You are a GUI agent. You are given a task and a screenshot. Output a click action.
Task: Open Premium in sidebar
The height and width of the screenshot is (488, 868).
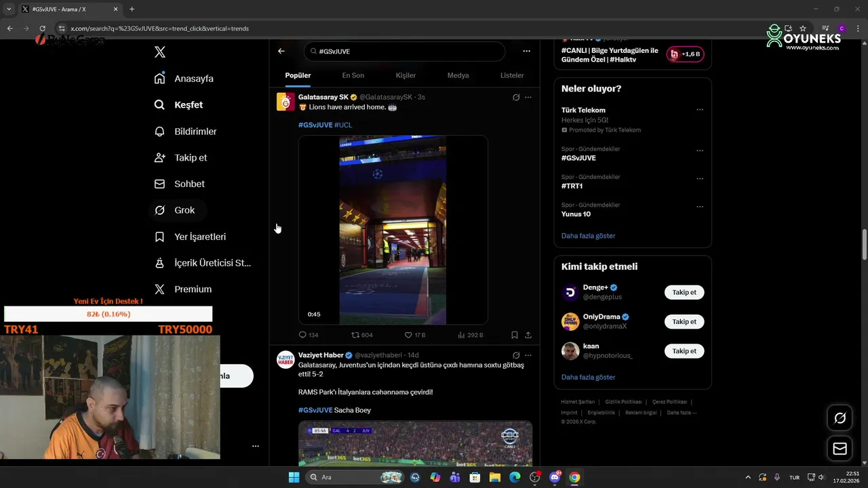183,289
